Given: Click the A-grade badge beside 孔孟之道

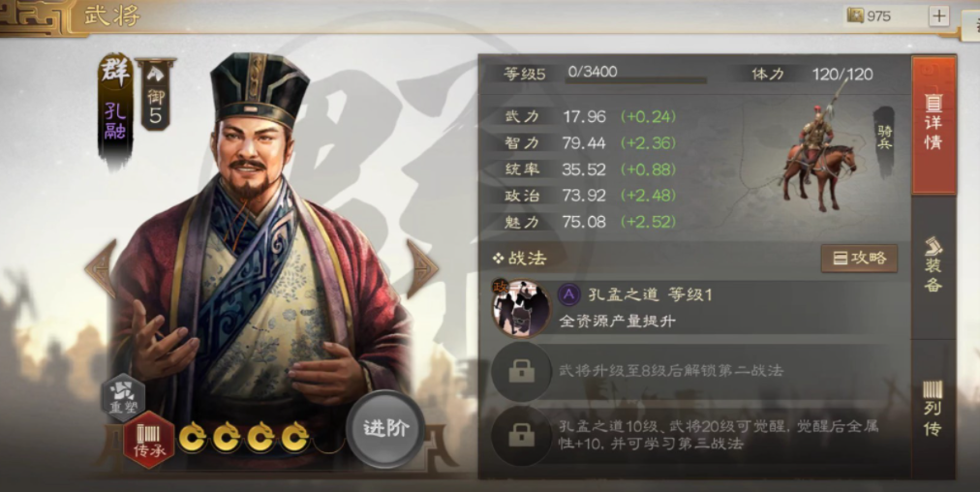Looking at the screenshot, I should click(568, 294).
